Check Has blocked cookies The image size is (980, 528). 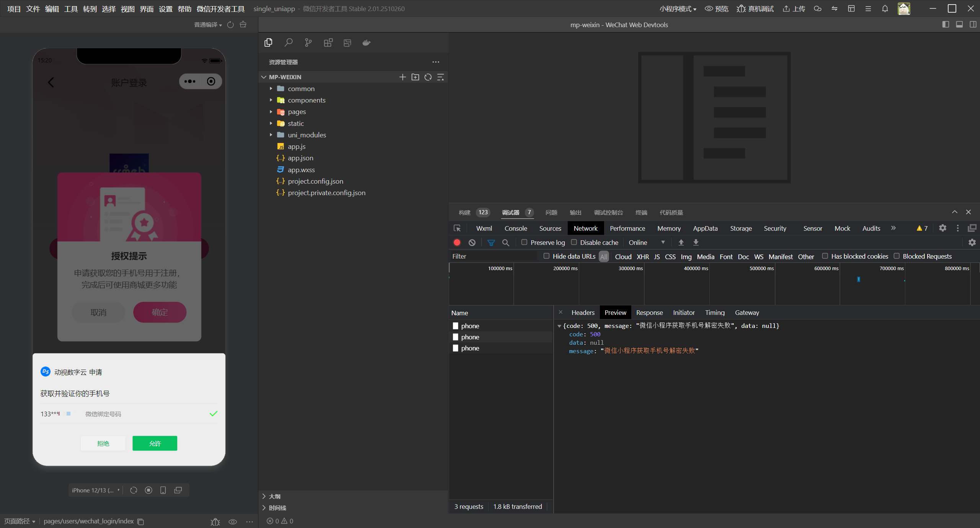point(825,256)
